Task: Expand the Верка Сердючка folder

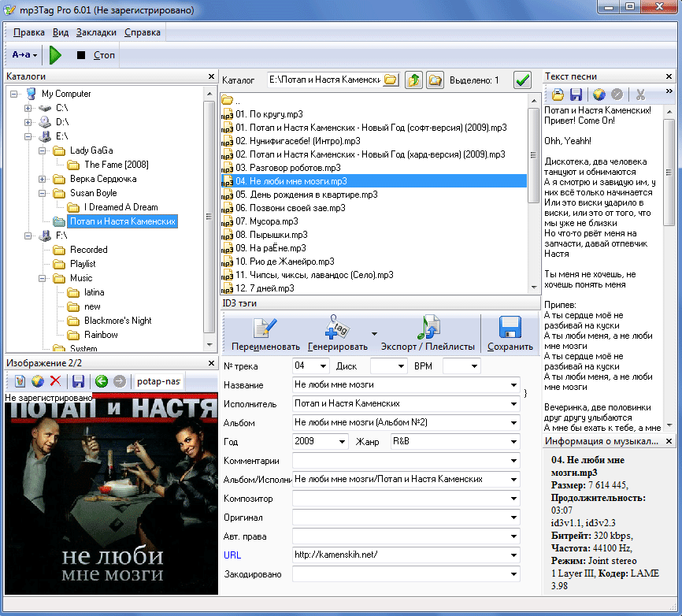Action: coord(43,180)
